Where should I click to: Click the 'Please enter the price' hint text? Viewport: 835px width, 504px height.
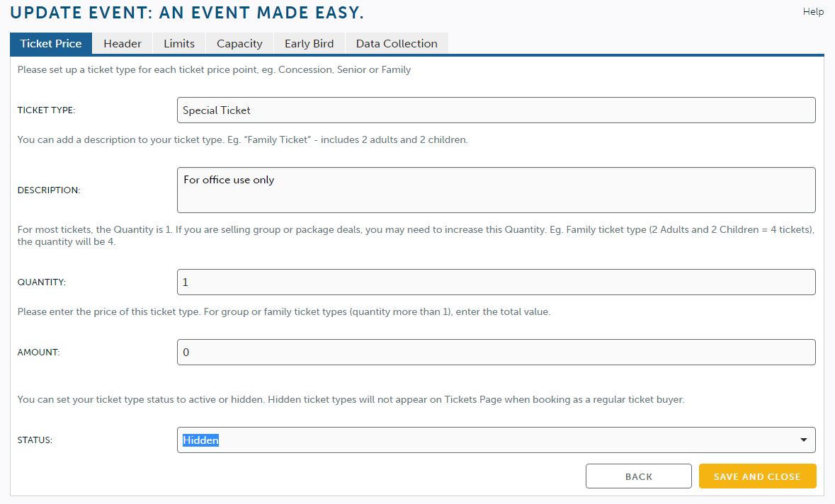284,312
